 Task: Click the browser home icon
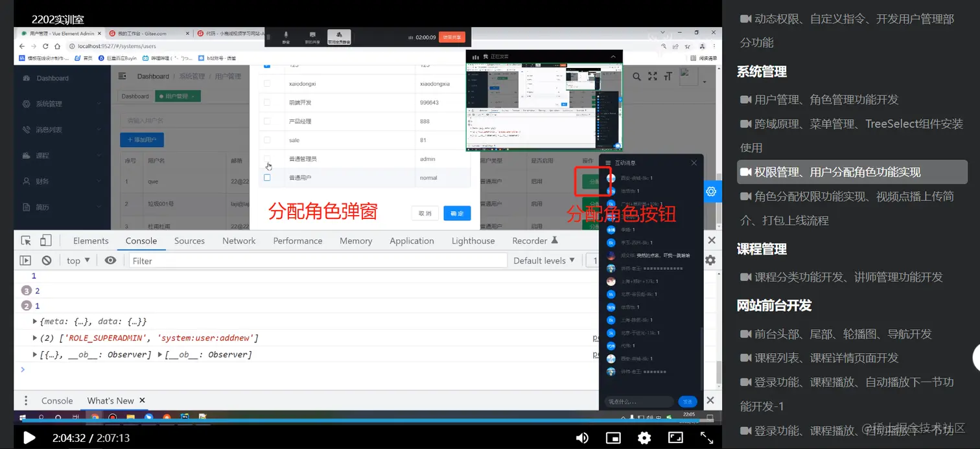coord(57,46)
